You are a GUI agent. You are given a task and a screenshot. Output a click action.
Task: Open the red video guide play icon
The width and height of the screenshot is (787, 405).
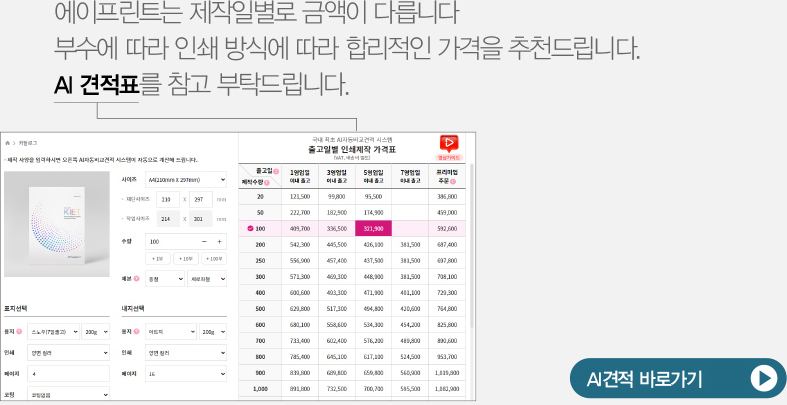[449, 144]
